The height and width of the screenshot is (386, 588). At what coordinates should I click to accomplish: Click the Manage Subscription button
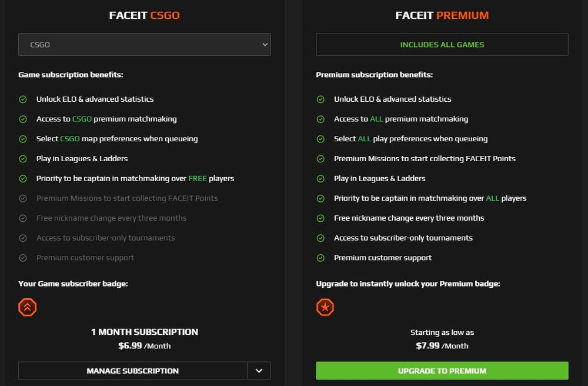(x=132, y=371)
